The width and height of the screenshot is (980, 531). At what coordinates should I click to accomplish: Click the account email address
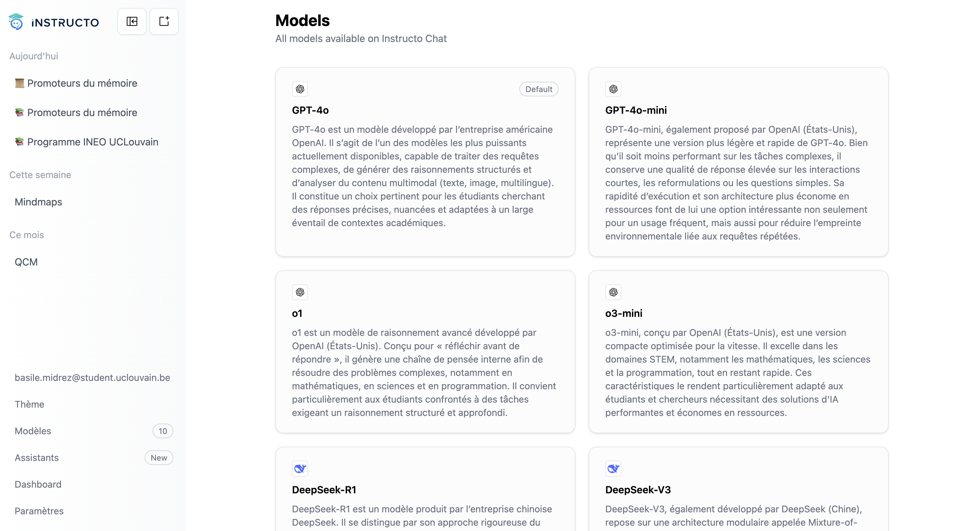(x=92, y=378)
